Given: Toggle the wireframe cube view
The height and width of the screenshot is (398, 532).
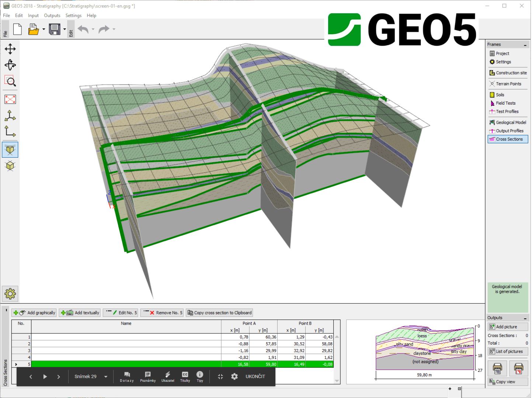Looking at the screenshot, I should 10,166.
